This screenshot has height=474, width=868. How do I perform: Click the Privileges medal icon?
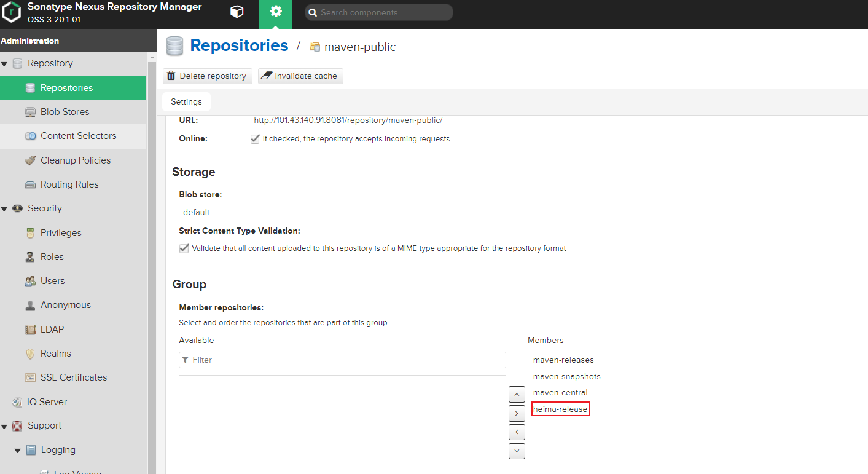(30, 233)
